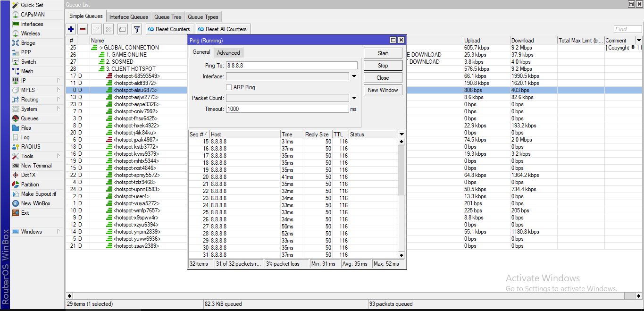The height and width of the screenshot is (311, 644).
Task: Sort queues by the Upload column header
Action: pos(486,41)
